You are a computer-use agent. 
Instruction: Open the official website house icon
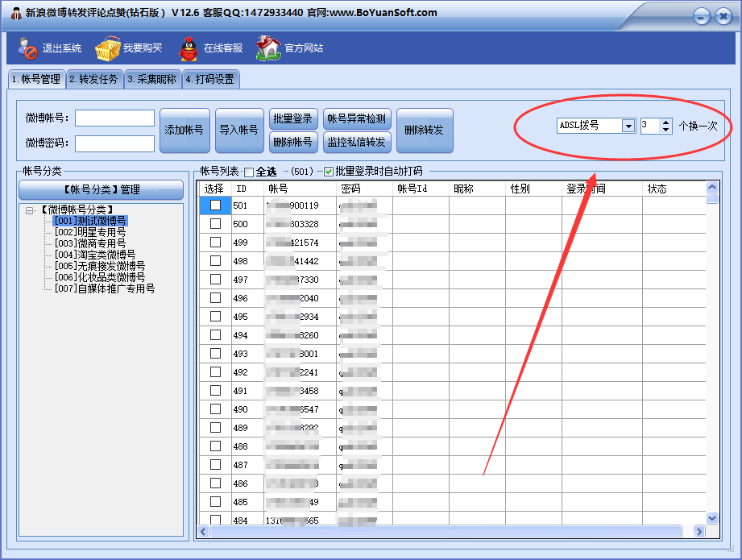[x=268, y=48]
